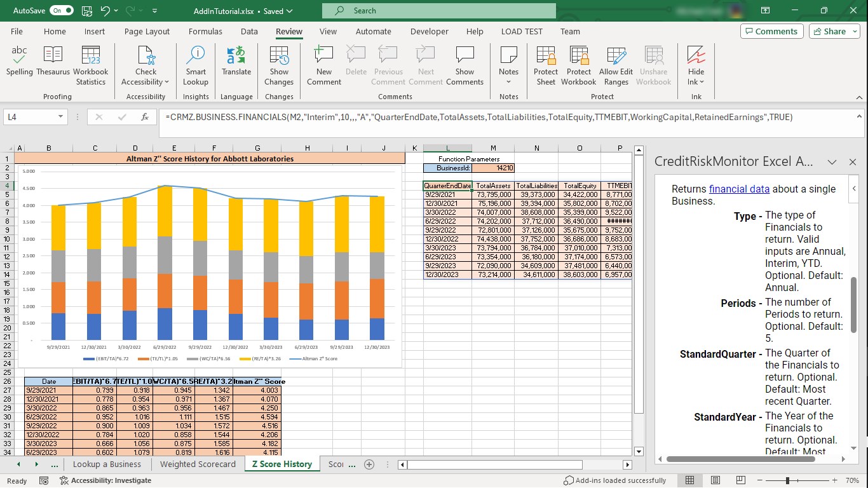868x488 pixels.
Task: Open the Hide Ink menu
Action: [696, 65]
